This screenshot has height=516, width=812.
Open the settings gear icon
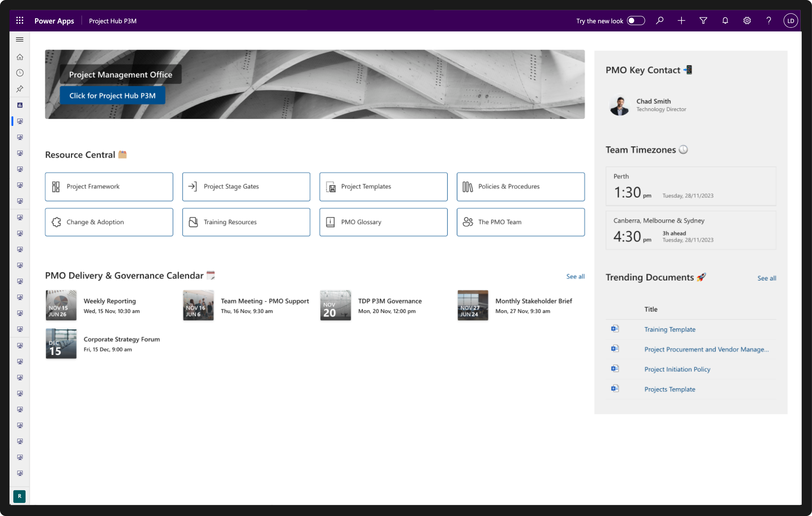747,21
